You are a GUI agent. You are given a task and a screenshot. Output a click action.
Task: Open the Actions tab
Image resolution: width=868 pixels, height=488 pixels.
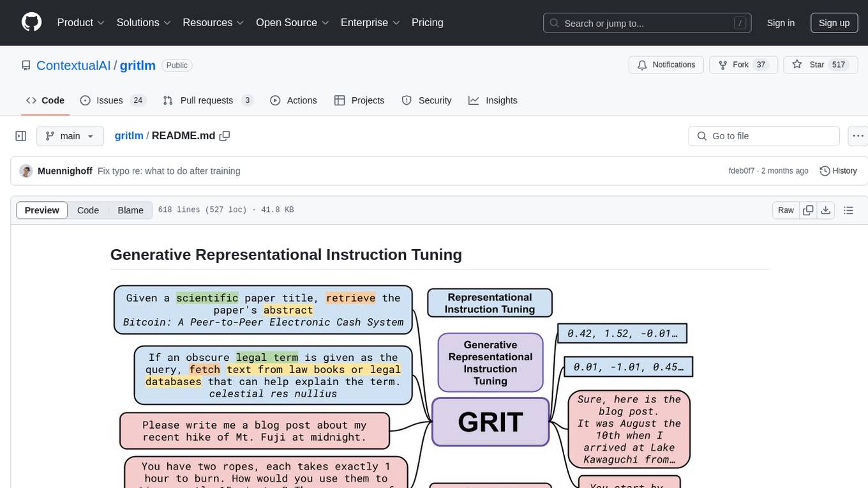pos(294,100)
